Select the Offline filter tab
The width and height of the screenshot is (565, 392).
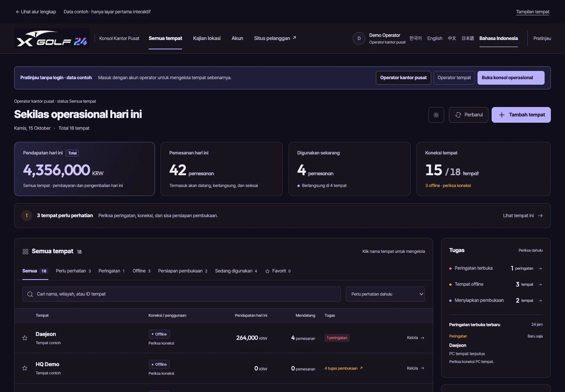(x=141, y=271)
